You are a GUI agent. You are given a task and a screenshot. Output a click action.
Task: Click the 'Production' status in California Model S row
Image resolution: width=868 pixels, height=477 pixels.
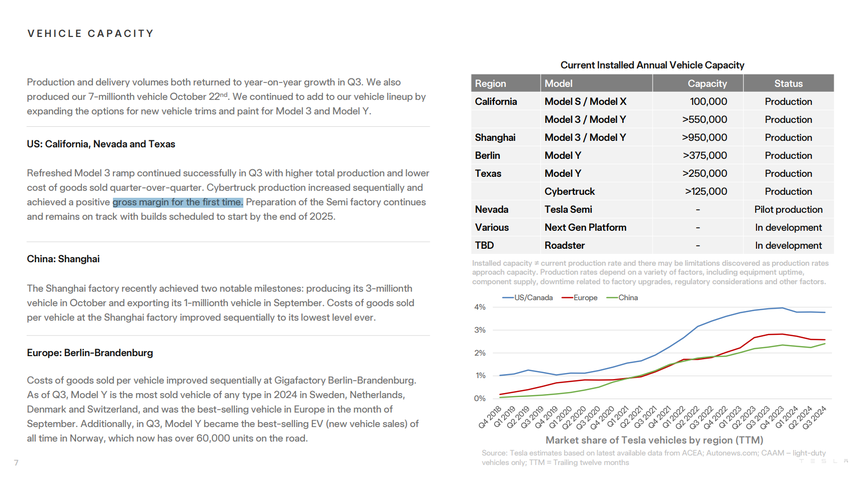788,102
